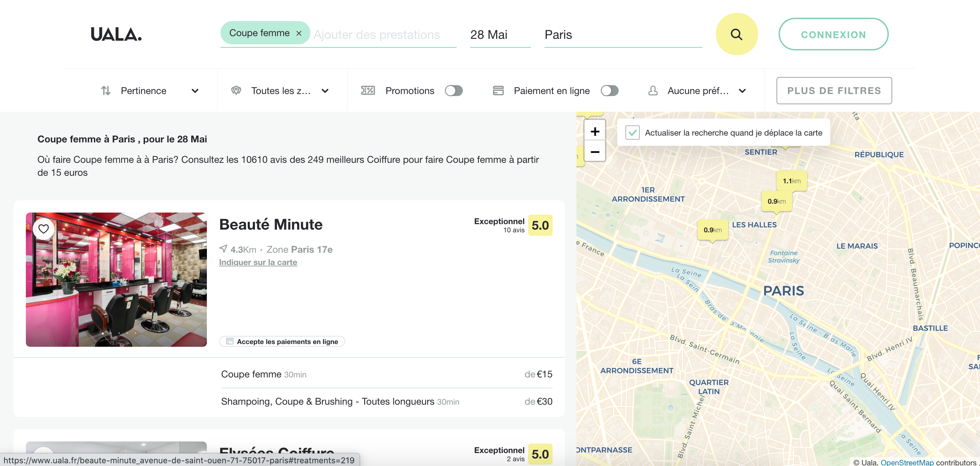
Task: Click the CONNEXION button
Action: pos(833,34)
